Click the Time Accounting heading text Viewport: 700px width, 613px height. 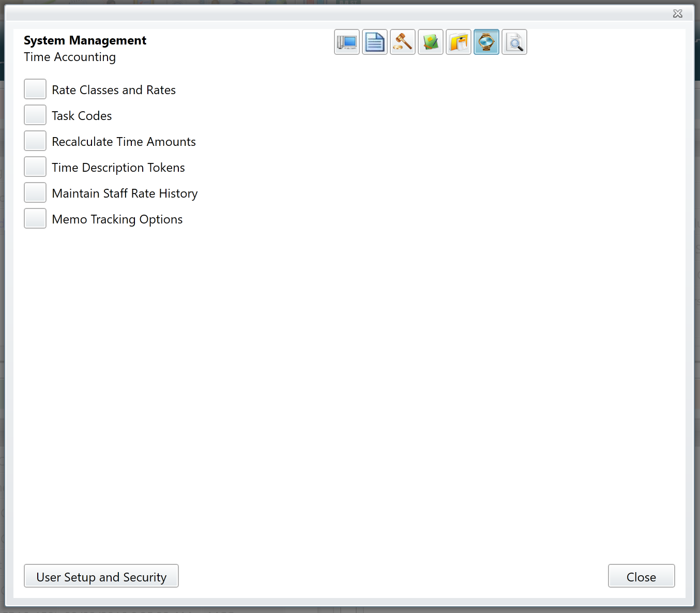69,57
